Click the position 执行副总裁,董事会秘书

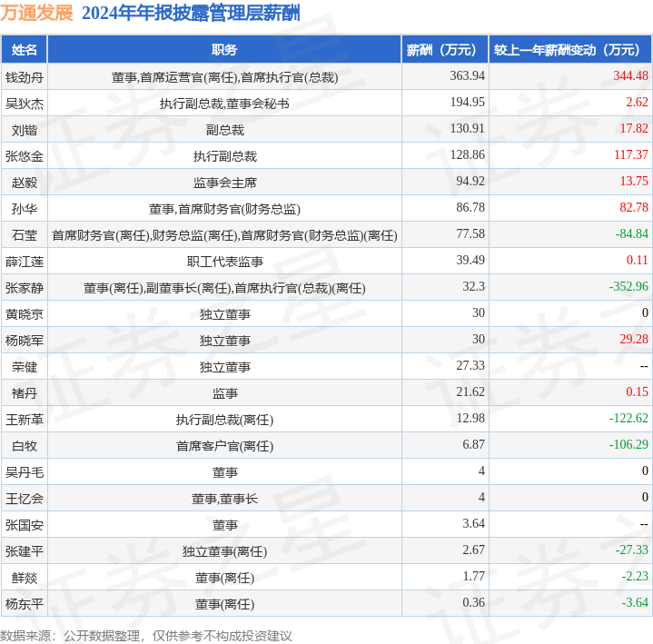coord(224,104)
